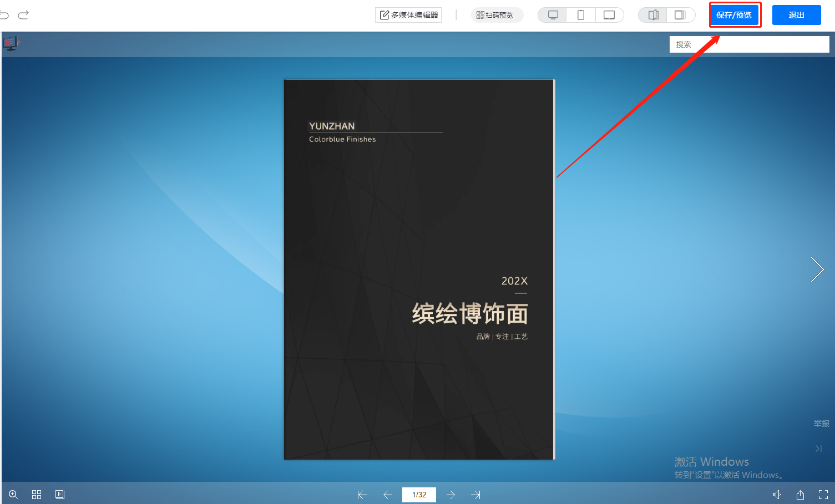Open the 多媒体编辑器 multimedia editor

point(408,15)
